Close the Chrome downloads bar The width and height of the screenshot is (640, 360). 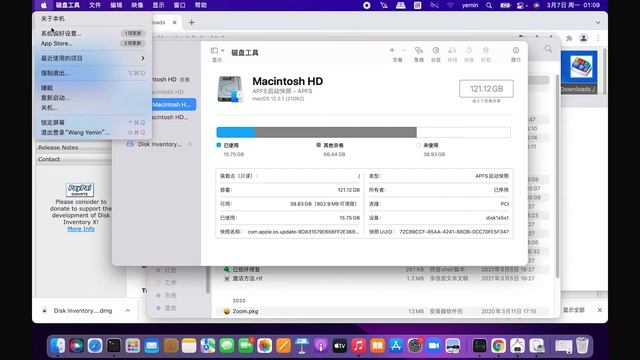coord(600,310)
